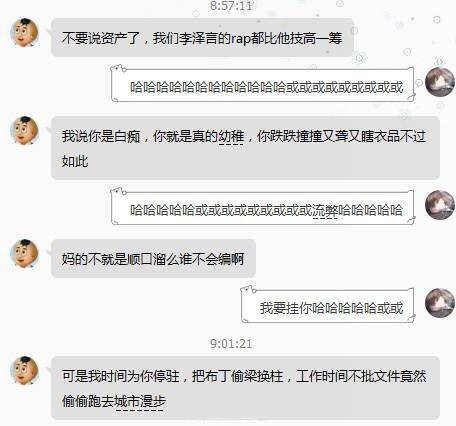This screenshot has width=456, height=426.
Task: Click cartoon avatar beside 时间为你停驻 message
Action: 25,370
